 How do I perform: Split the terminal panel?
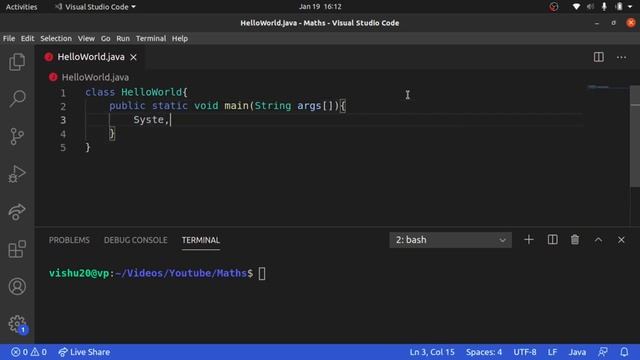tap(553, 240)
